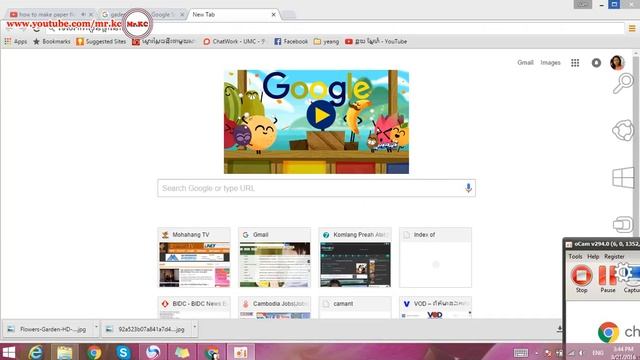Close the New Tab tab
The width and height of the screenshot is (640, 360).
(273, 14)
